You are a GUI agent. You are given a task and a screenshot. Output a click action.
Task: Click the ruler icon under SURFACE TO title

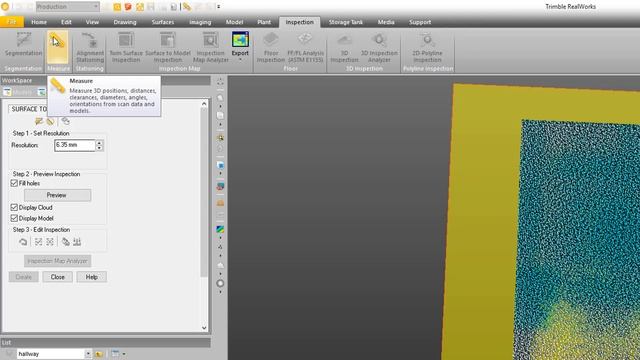(50, 121)
